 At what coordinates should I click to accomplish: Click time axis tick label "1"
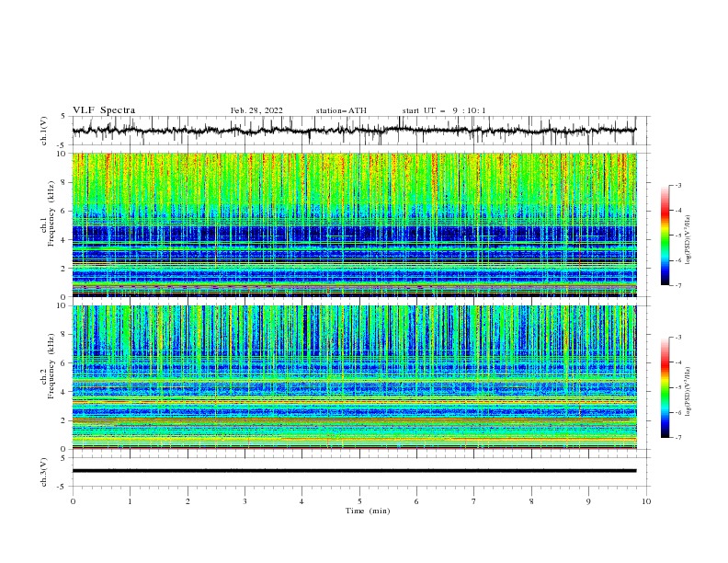click(x=130, y=501)
